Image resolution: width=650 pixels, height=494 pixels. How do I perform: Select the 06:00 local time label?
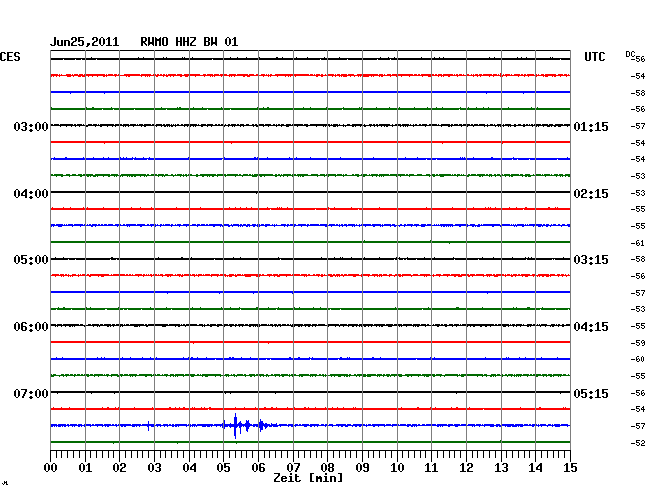(x=31, y=327)
